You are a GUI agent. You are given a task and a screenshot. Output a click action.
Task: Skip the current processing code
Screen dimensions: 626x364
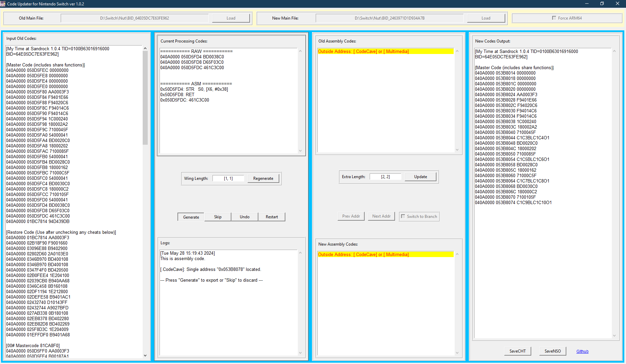click(x=218, y=217)
